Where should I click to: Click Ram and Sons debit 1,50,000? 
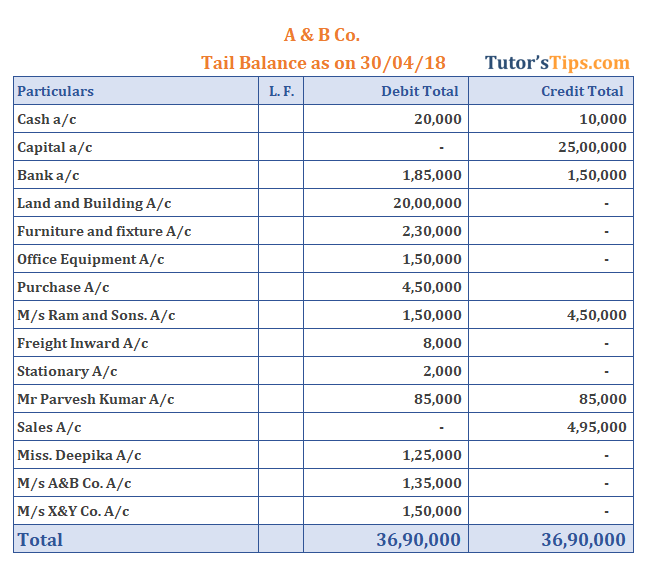(432, 315)
